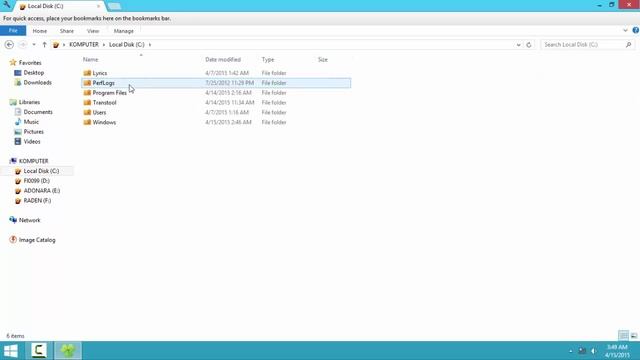Open the Share ribbon tab
640x360 pixels.
click(x=67, y=31)
